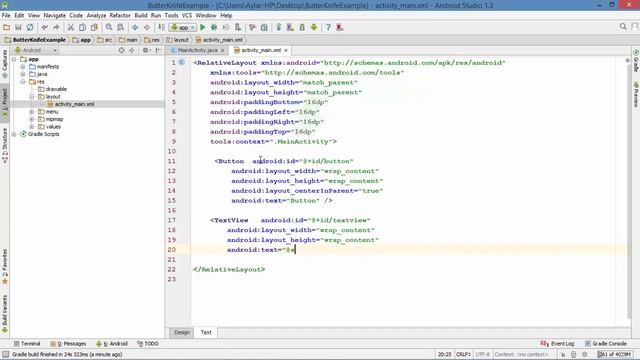Viewport: 640px width, 360px height.
Task: Open the Gradle Console
Action: coord(606,344)
